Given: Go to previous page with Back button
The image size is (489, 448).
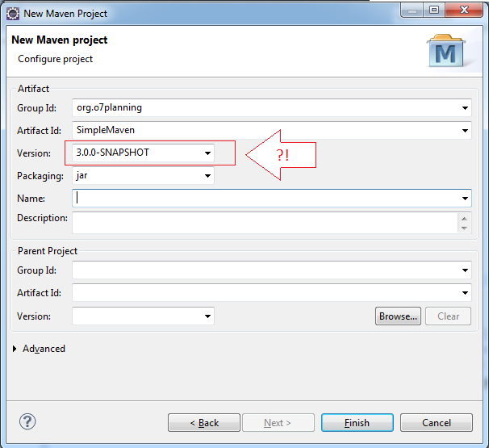Looking at the screenshot, I should [x=204, y=423].
